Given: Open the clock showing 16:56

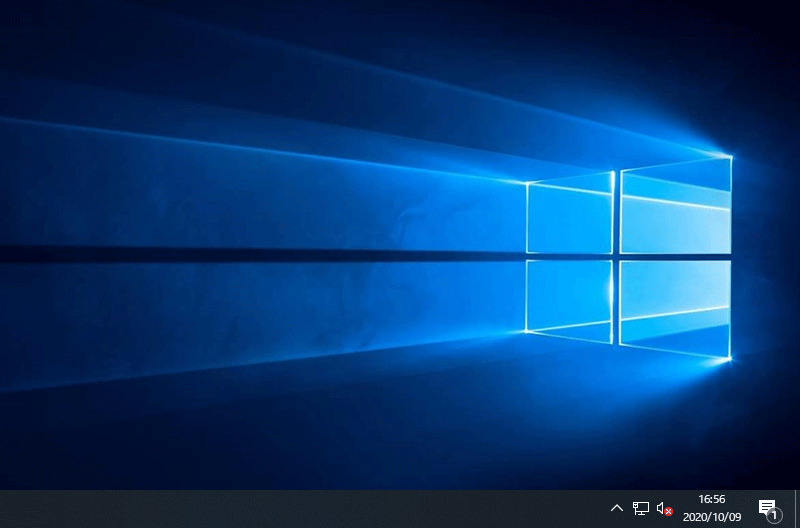Looking at the screenshot, I should tap(711, 499).
